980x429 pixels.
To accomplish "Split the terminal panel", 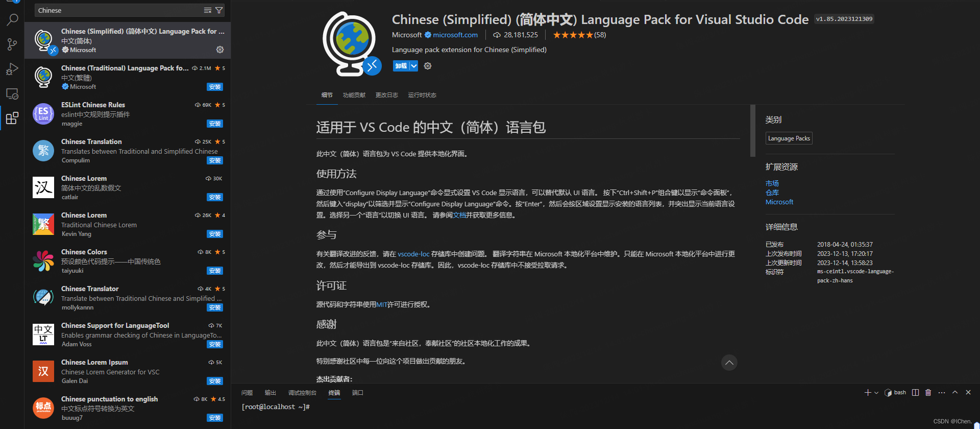I will click(x=916, y=392).
